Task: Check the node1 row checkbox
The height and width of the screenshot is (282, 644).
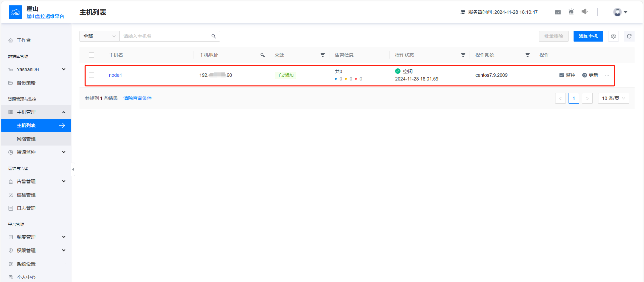Action: click(92, 75)
